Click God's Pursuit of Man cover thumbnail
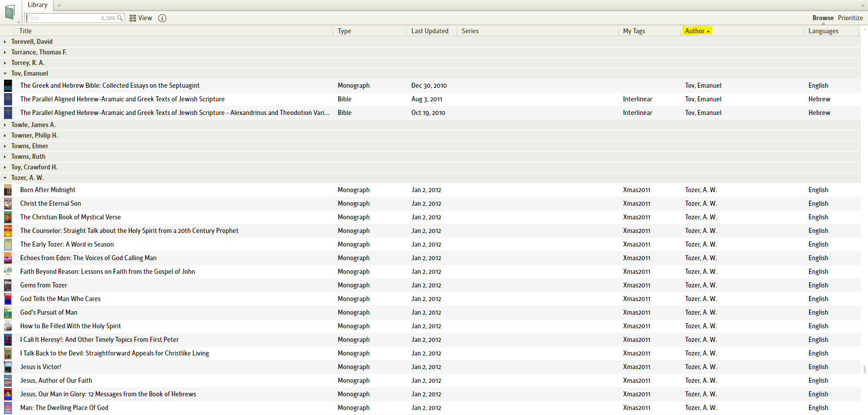 click(x=8, y=313)
